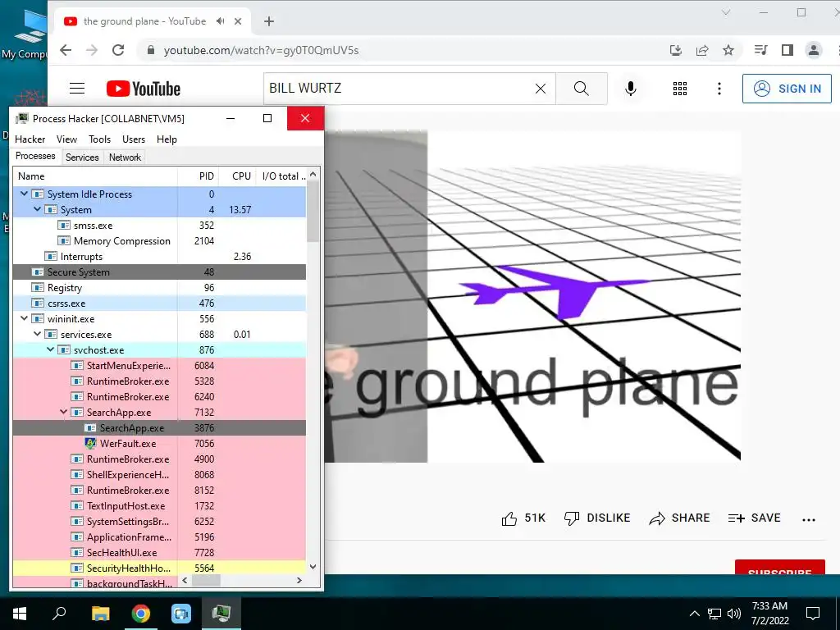Select TextInputHost.exe process
Viewport: 840px width, 630px height.
[159, 505]
